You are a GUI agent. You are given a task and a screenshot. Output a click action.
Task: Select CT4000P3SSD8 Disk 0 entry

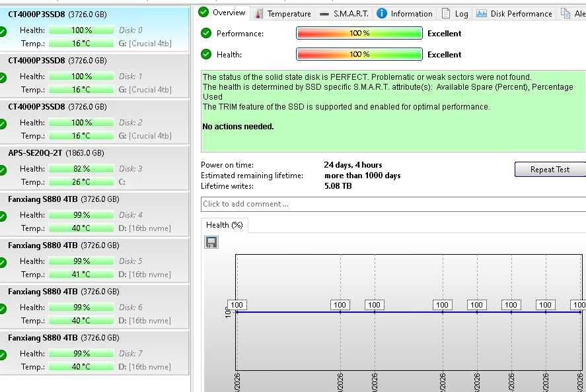pyautogui.click(x=94, y=29)
